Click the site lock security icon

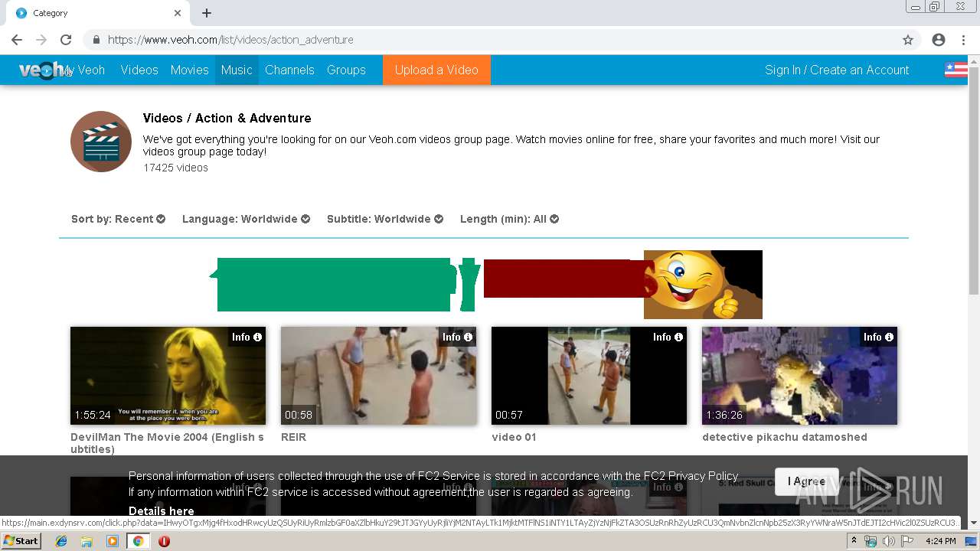pyautogui.click(x=96, y=40)
